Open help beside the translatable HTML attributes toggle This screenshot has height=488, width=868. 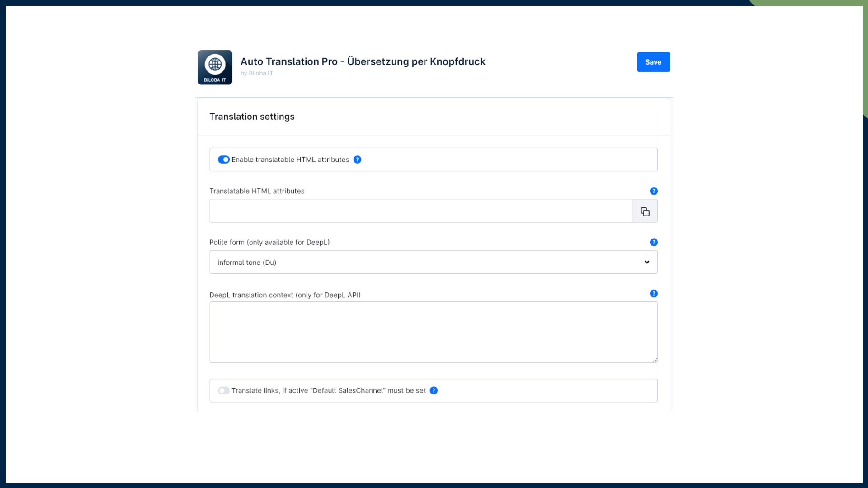(x=358, y=160)
